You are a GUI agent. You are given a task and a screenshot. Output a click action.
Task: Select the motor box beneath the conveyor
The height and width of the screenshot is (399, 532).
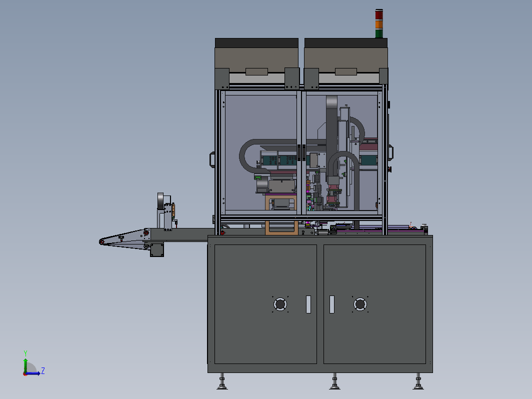pyautogui.click(x=157, y=249)
